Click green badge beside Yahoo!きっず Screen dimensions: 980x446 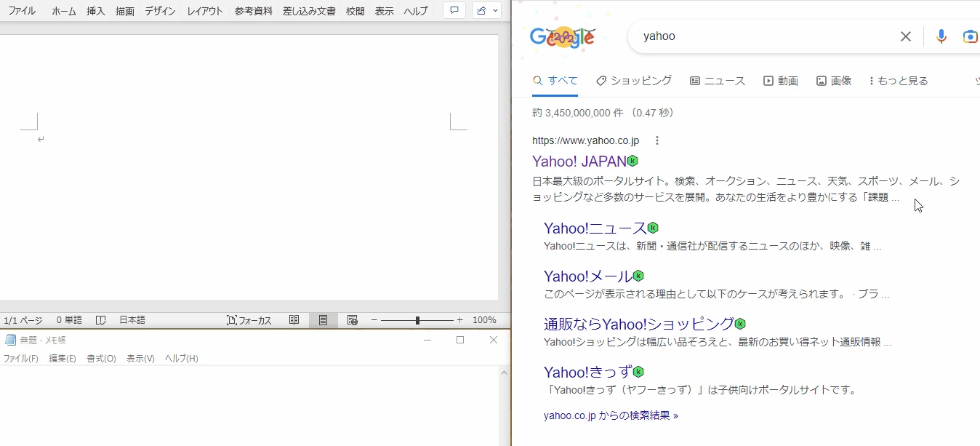click(x=638, y=372)
